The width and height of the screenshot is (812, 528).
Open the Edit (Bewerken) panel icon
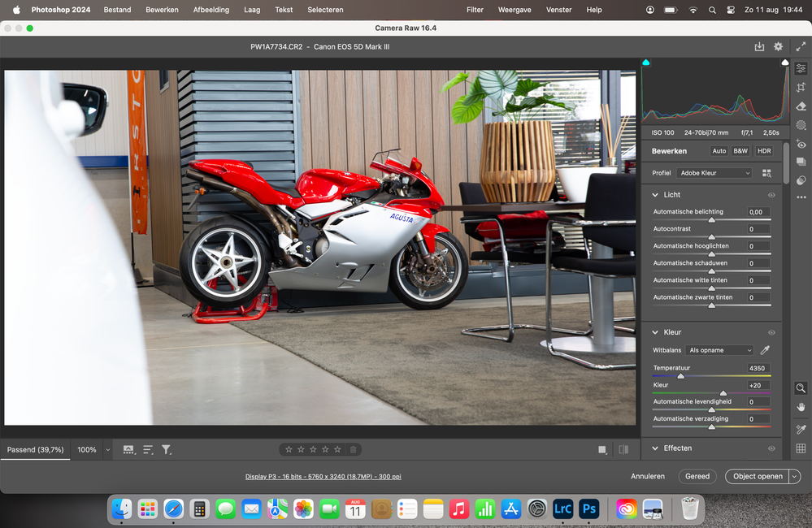801,68
